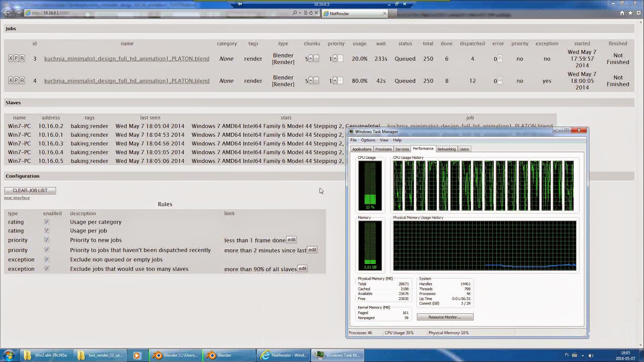This screenshot has width=644, height=362.
Task: Open the media player taskbar icon
Action: [137, 355]
